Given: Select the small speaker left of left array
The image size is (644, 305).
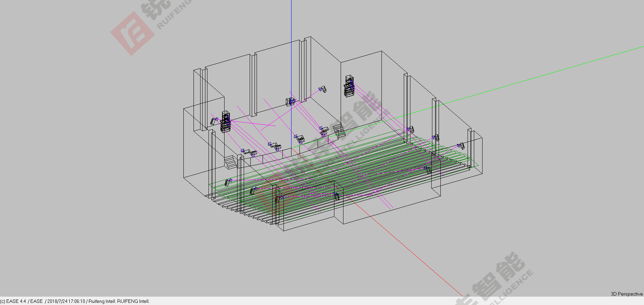Looking at the screenshot, I should [213, 121].
